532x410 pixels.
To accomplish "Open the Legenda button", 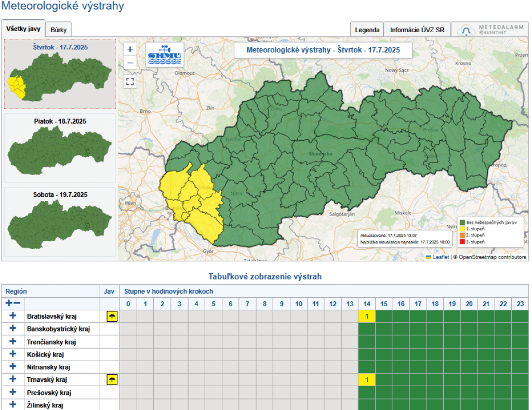I will click(x=367, y=30).
